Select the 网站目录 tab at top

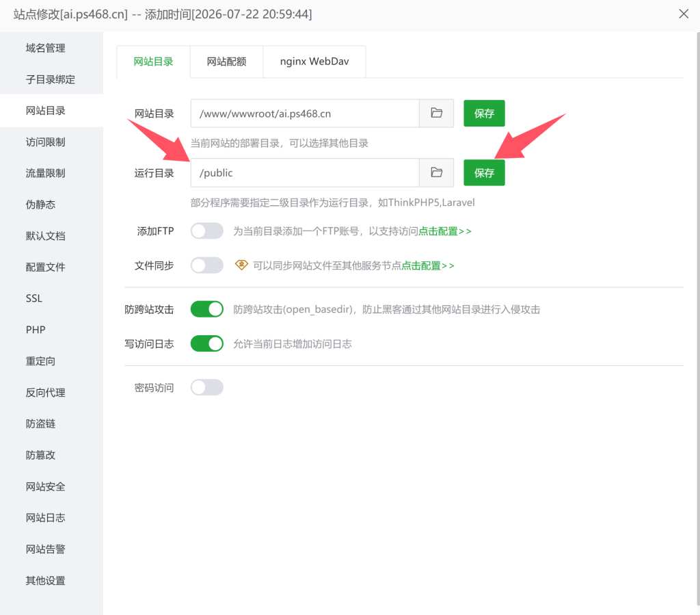click(x=153, y=62)
